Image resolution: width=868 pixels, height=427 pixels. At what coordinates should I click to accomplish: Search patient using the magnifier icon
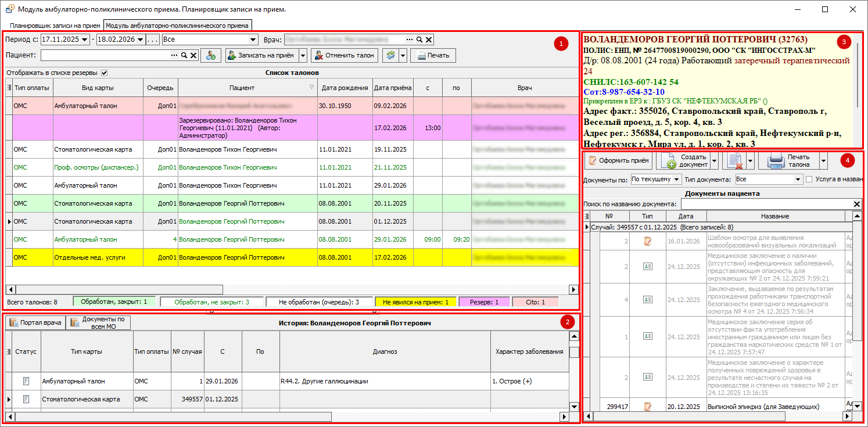(x=184, y=55)
